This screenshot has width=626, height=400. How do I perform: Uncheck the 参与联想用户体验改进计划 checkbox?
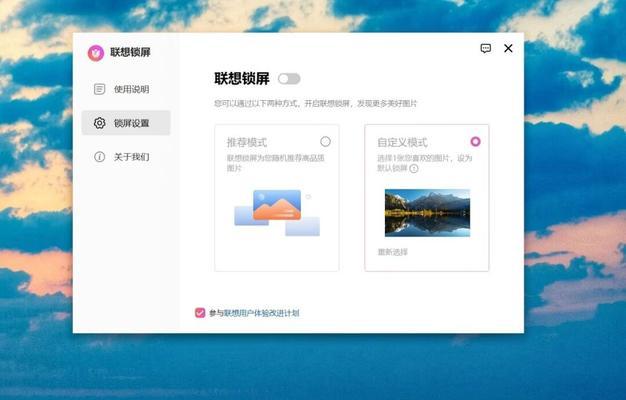(x=200, y=313)
